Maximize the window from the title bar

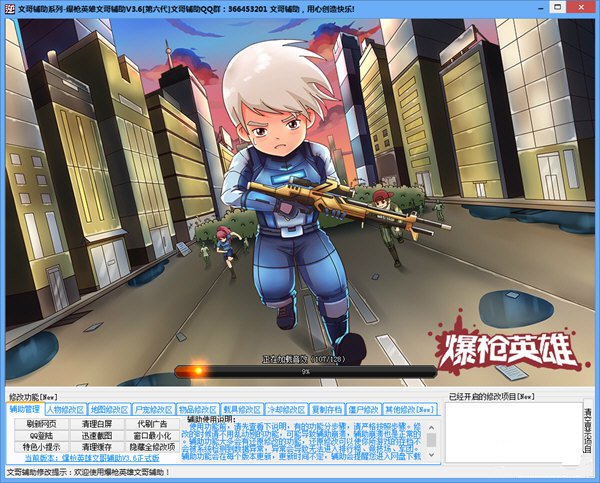pos(558,7)
